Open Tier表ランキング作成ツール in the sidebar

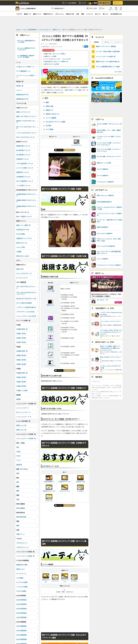27,67
